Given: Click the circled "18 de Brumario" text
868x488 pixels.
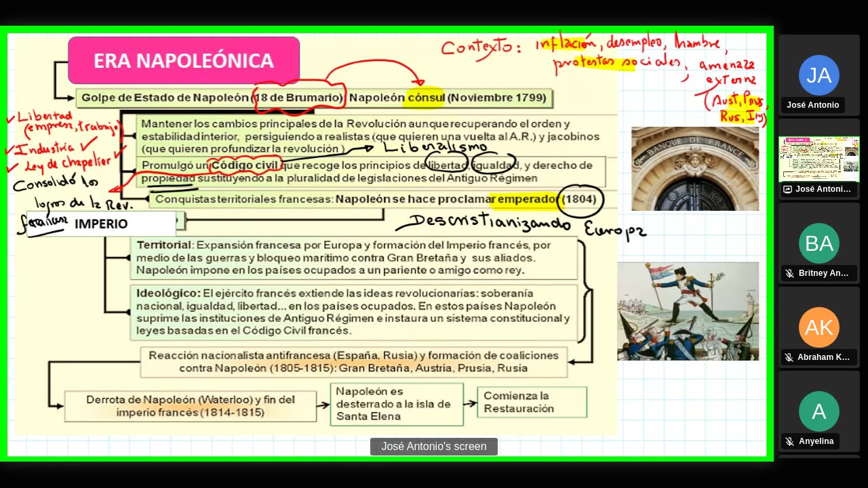Looking at the screenshot, I should [x=299, y=98].
